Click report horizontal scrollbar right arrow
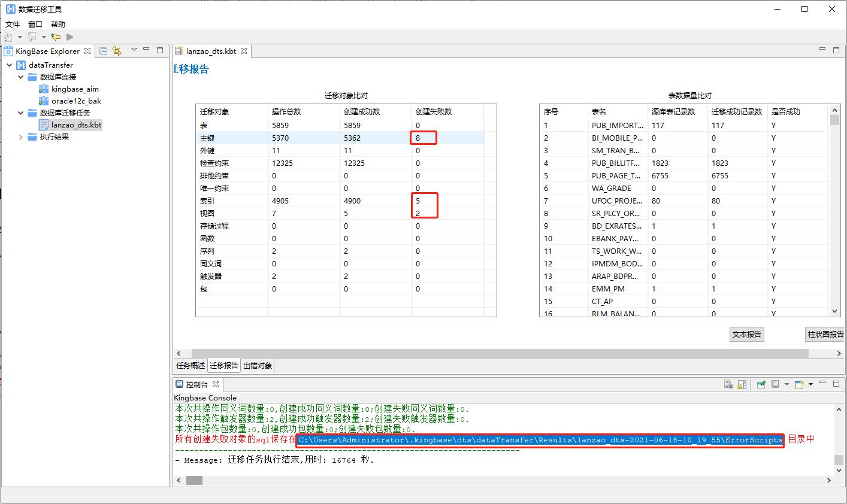 pyautogui.click(x=839, y=354)
